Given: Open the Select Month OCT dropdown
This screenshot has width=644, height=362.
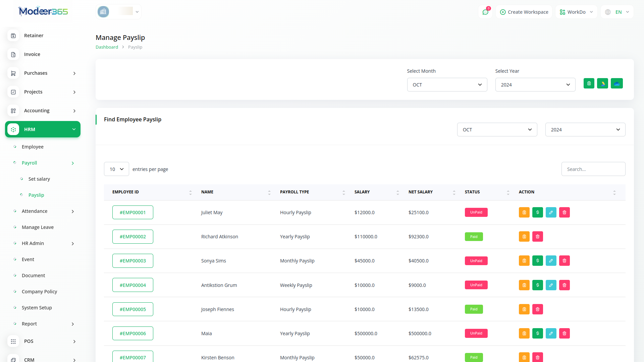Looking at the screenshot, I should pos(447,85).
